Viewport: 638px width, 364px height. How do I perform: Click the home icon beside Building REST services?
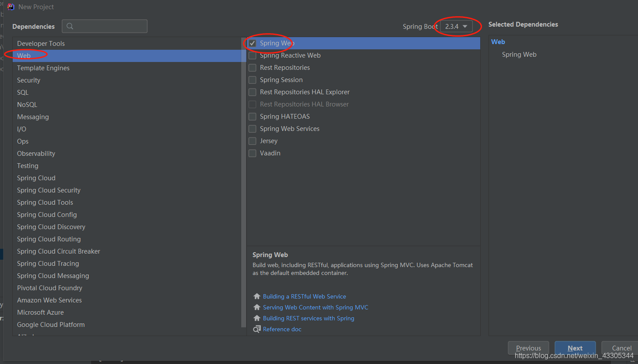click(x=257, y=318)
